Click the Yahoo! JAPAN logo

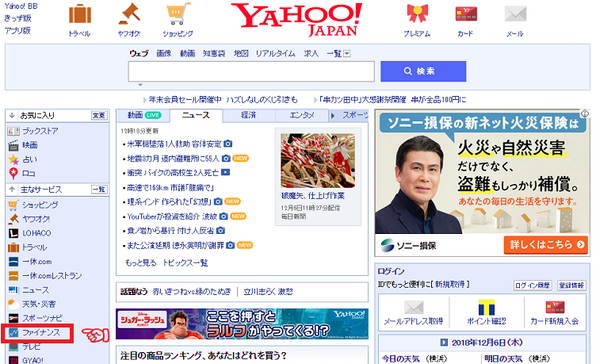296,19
